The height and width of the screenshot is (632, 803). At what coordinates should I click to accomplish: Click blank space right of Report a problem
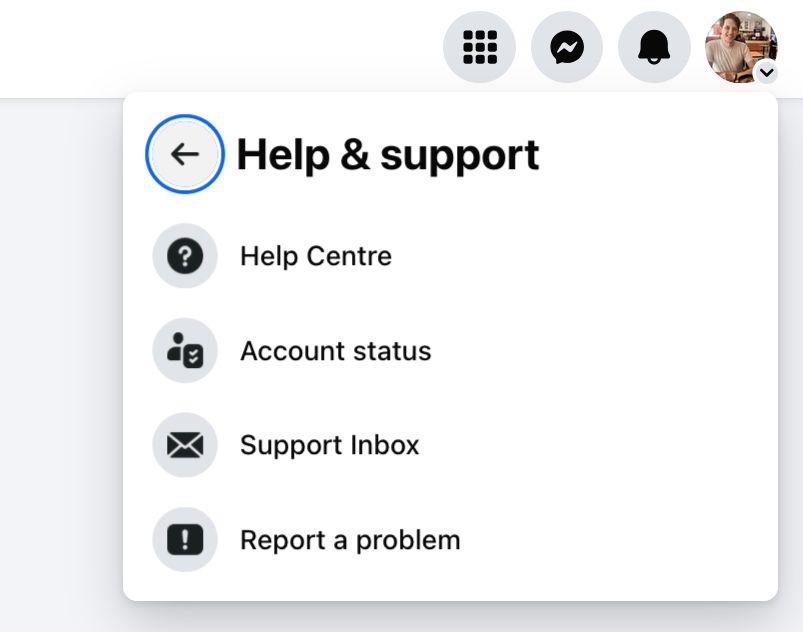[615, 540]
